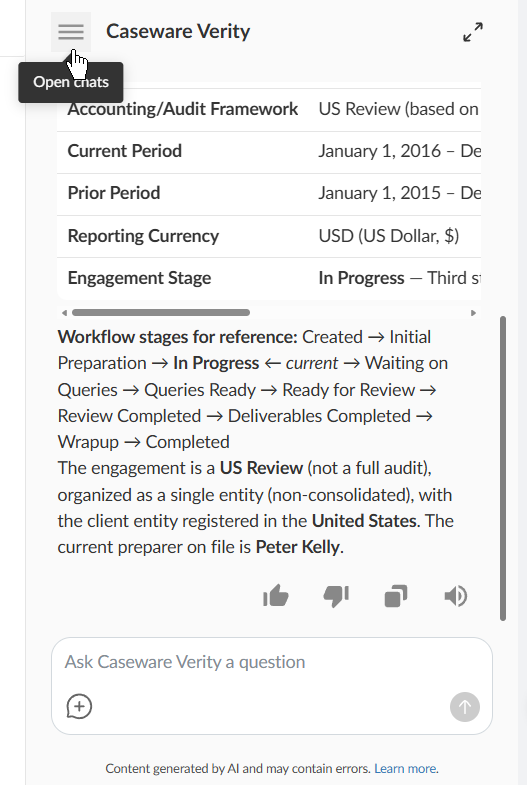
Task: Click the In Progress value in the table
Action: click(x=361, y=278)
